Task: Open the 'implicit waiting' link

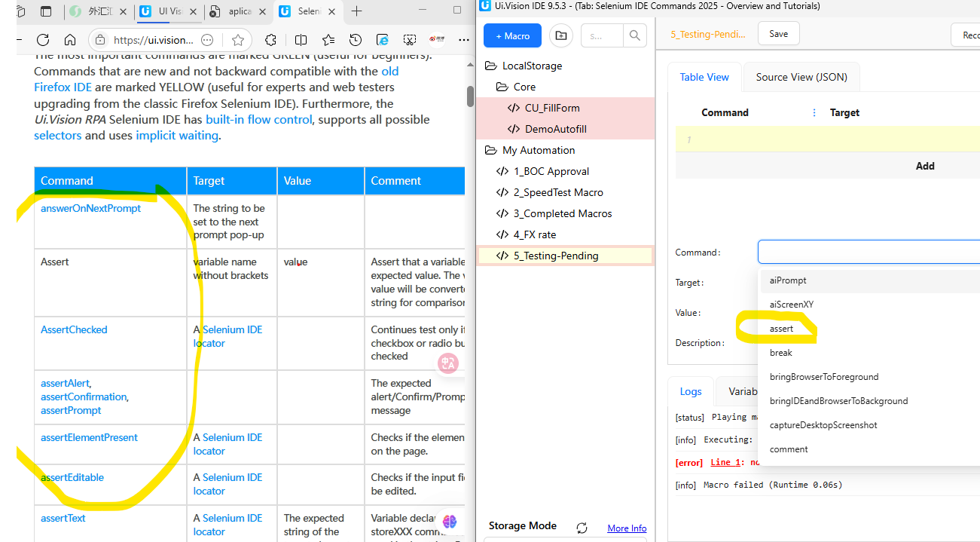Action: (177, 136)
